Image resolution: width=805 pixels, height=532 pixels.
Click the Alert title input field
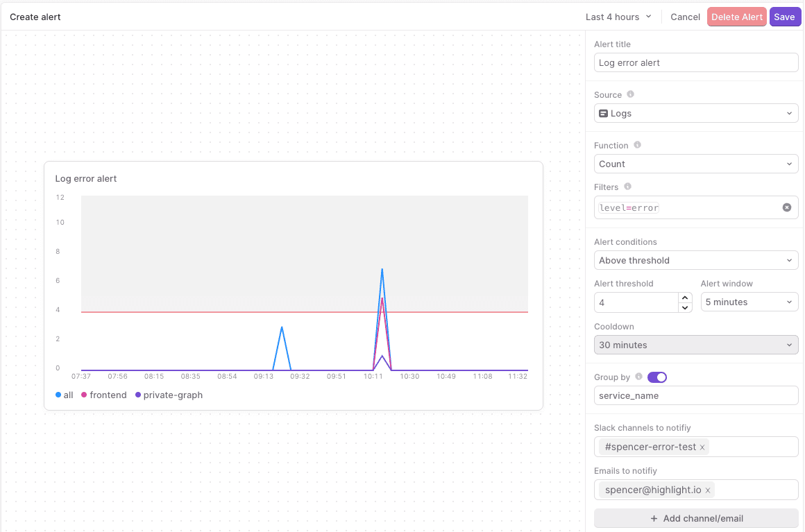pos(696,62)
